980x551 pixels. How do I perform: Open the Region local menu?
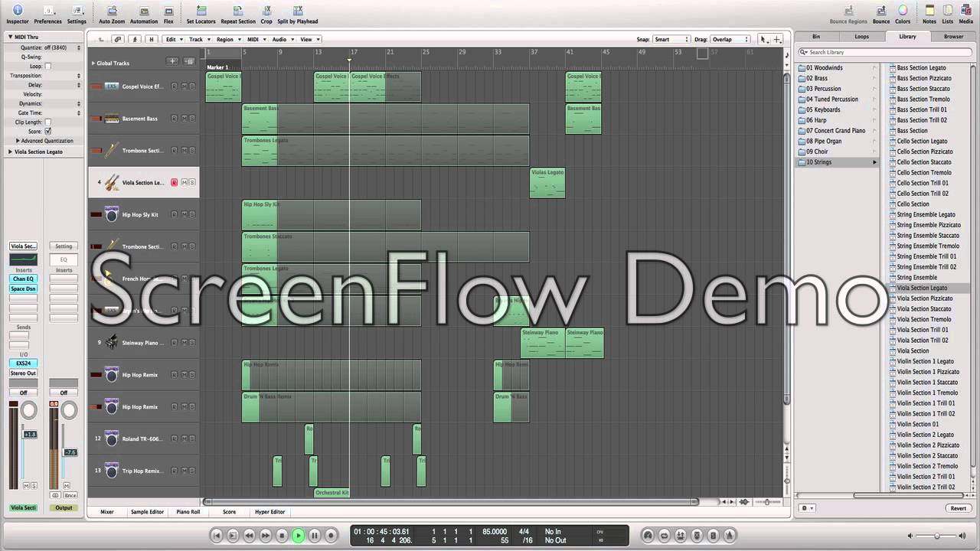[x=227, y=39]
